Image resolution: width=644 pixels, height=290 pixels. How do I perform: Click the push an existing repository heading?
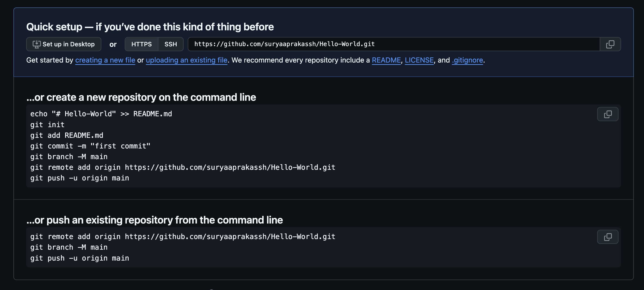[154, 220]
